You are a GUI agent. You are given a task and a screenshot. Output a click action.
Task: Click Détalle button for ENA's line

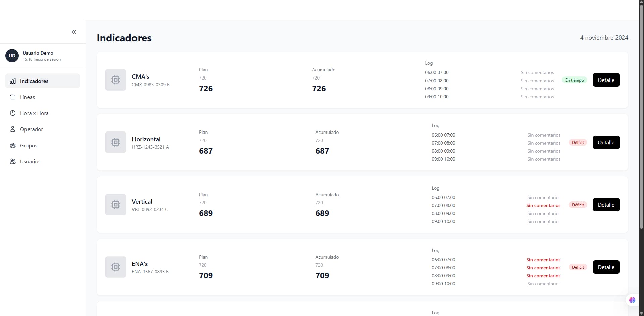point(606,267)
